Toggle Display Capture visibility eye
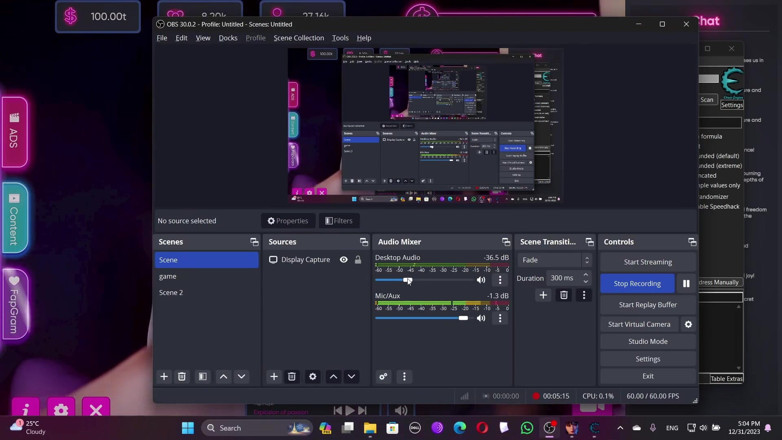The height and width of the screenshot is (440, 782). (344, 260)
